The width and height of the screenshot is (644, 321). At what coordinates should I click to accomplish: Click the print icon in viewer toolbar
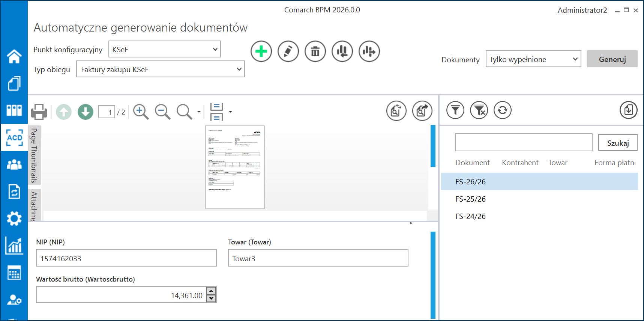(x=39, y=112)
